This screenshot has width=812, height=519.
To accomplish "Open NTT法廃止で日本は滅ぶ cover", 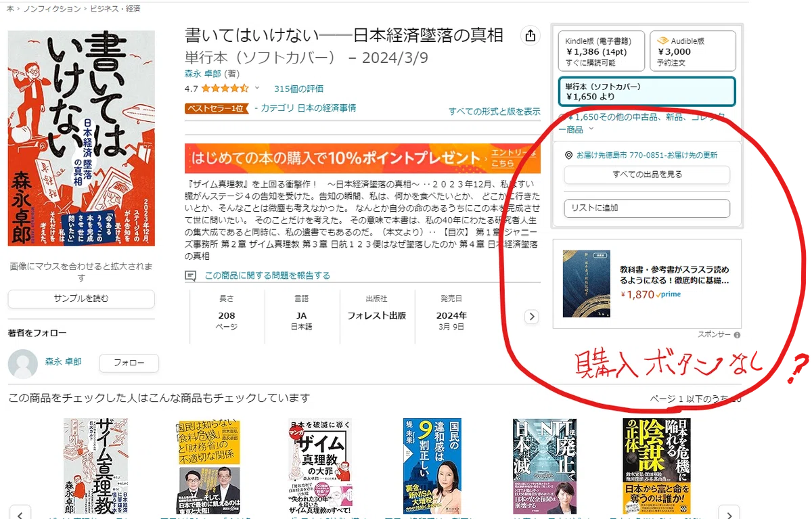I will [x=545, y=466].
